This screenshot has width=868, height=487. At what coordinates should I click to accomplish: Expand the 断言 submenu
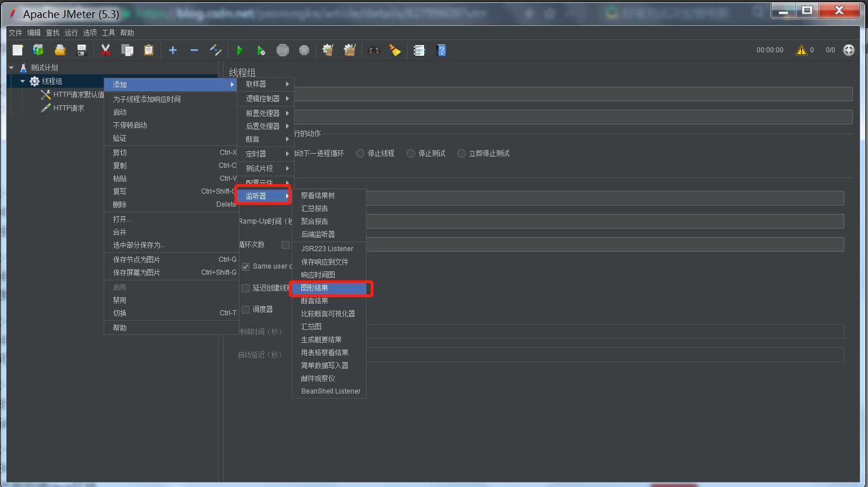[x=265, y=139]
